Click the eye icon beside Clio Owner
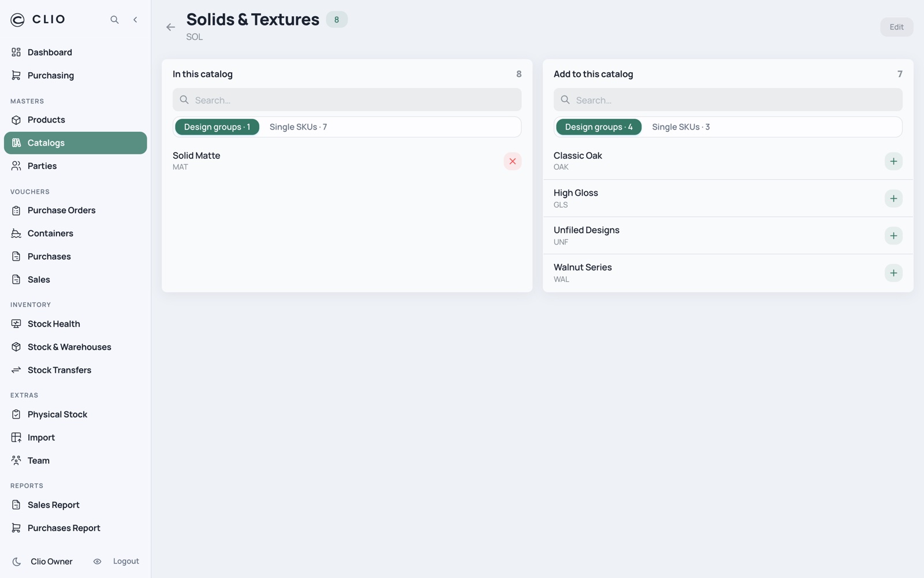924x578 pixels. pos(97,562)
